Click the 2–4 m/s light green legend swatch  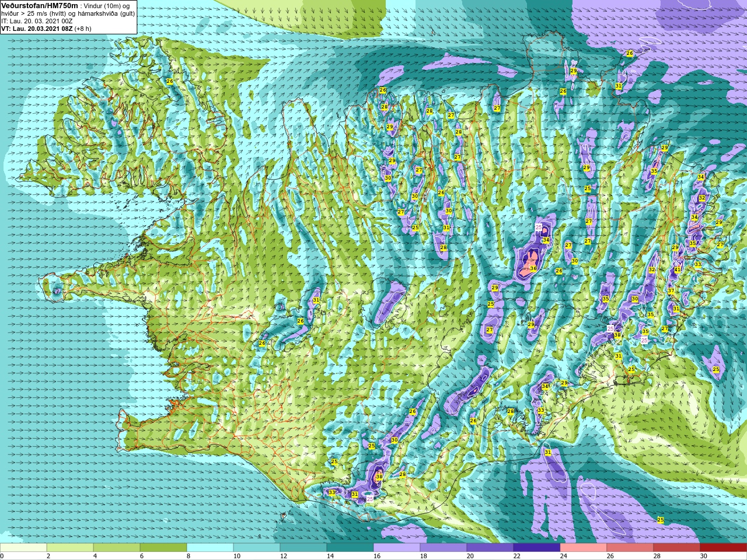point(70,548)
